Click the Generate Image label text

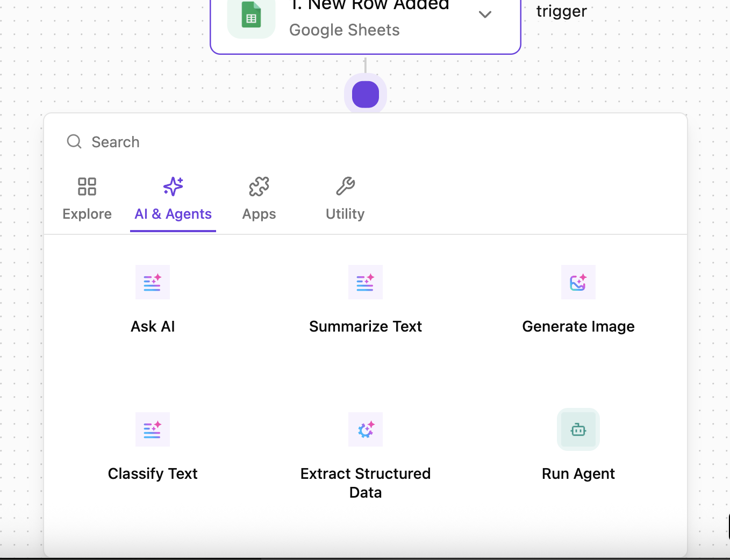[578, 326]
